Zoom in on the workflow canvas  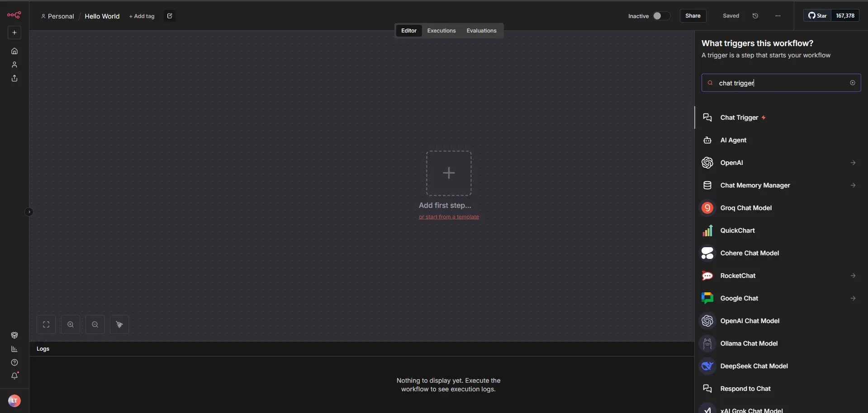tap(71, 324)
